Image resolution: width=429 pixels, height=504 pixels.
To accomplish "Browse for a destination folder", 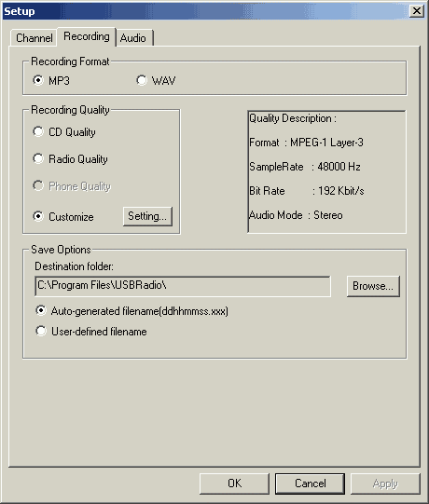I will (x=373, y=286).
